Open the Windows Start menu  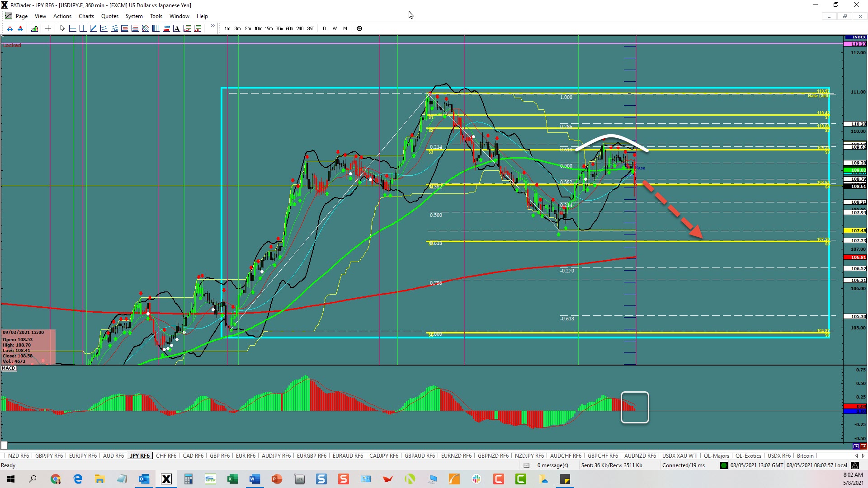[11, 479]
